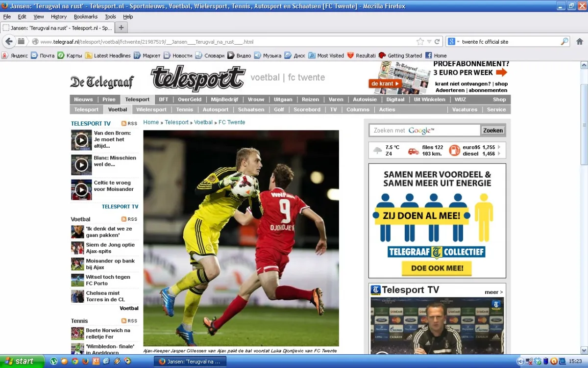The image size is (588, 368).
Task: Click the search magnifier icon in search bar
Action: click(x=564, y=42)
